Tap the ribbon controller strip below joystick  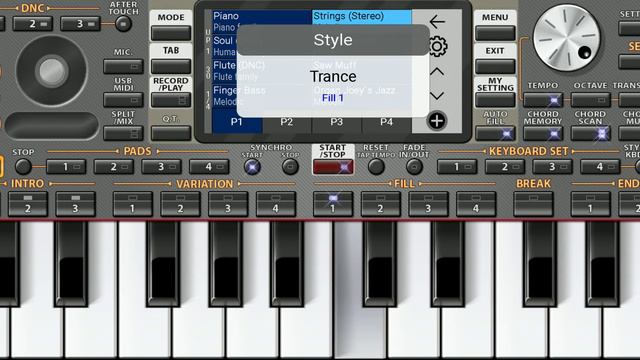click(52, 125)
